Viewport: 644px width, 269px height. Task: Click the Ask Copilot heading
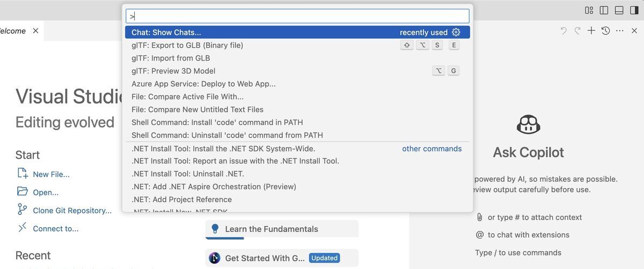tap(529, 152)
